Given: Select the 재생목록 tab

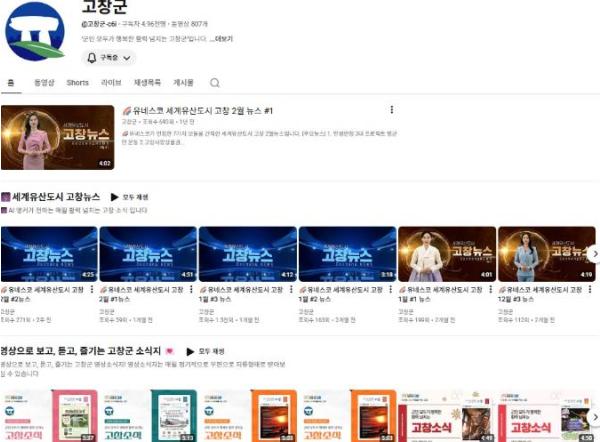Looking at the screenshot, I should pyautogui.click(x=148, y=83).
